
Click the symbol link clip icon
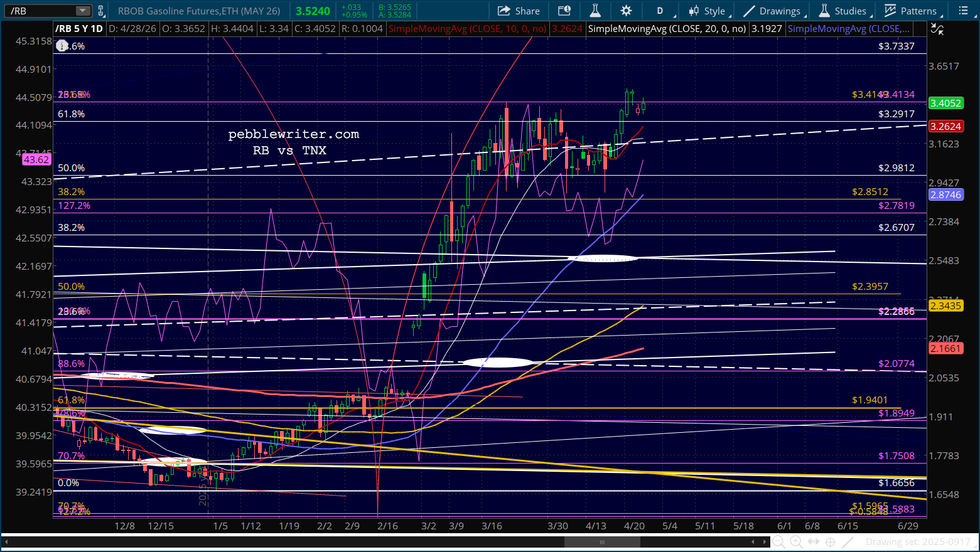click(100, 11)
